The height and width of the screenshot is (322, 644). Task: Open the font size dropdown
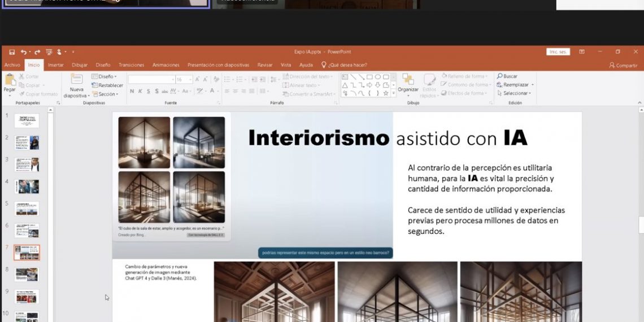(190, 80)
